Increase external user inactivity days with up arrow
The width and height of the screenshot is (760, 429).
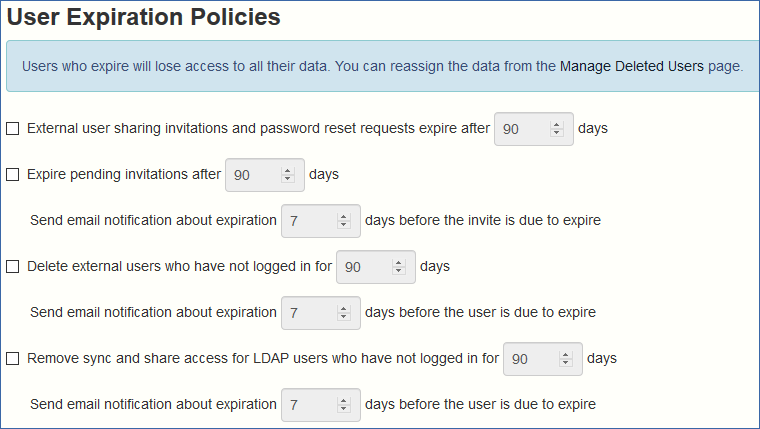click(x=398, y=263)
